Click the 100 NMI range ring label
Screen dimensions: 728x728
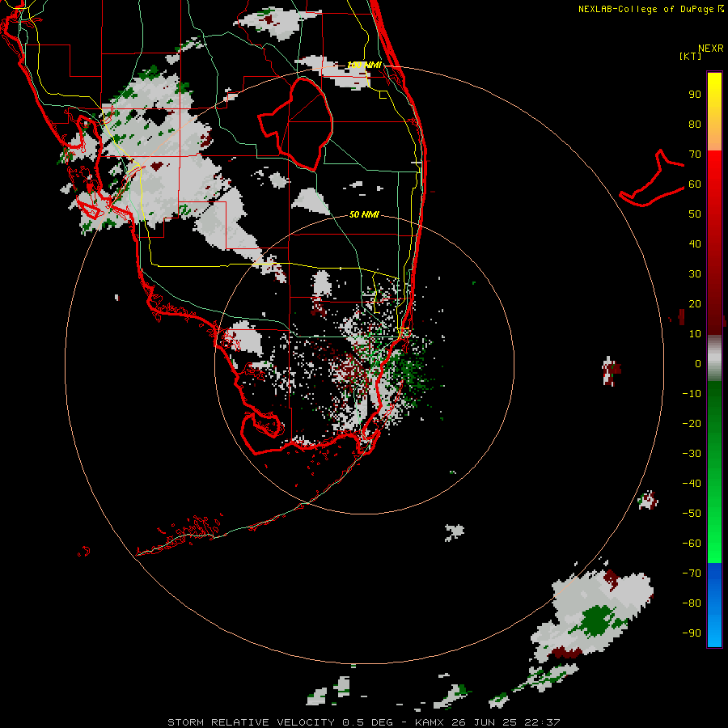tap(364, 65)
